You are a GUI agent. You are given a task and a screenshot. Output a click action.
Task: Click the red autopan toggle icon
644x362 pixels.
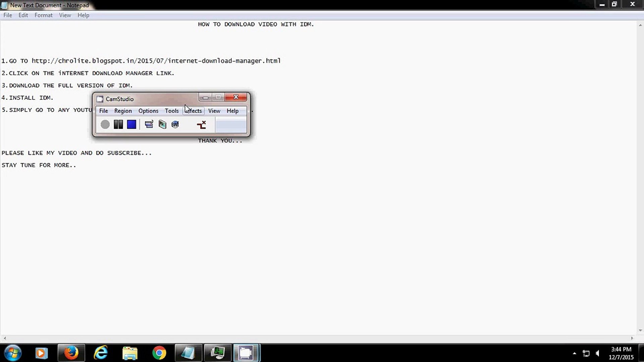point(202,125)
